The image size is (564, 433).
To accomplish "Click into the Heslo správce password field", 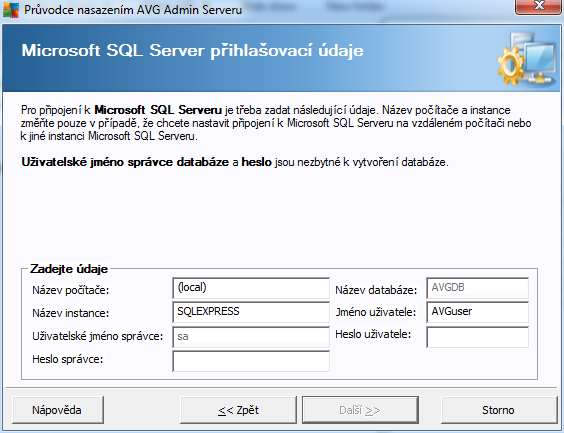I will (x=251, y=361).
